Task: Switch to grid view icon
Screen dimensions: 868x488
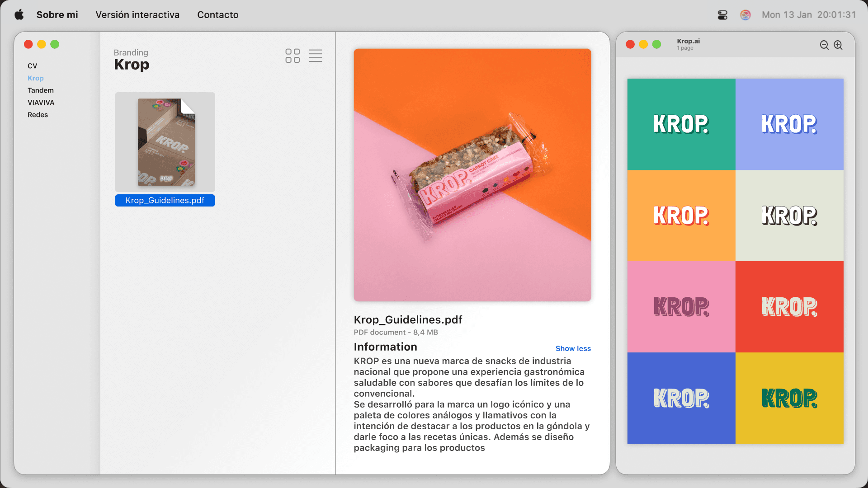Action: [292, 56]
